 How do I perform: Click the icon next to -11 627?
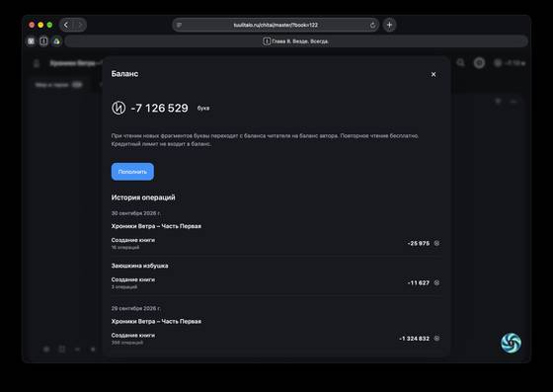point(436,282)
